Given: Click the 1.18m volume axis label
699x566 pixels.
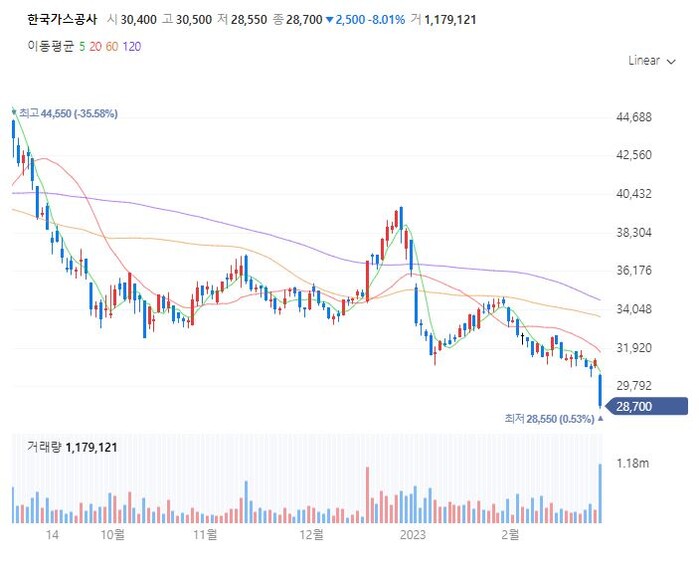Looking at the screenshot, I should tap(632, 463).
